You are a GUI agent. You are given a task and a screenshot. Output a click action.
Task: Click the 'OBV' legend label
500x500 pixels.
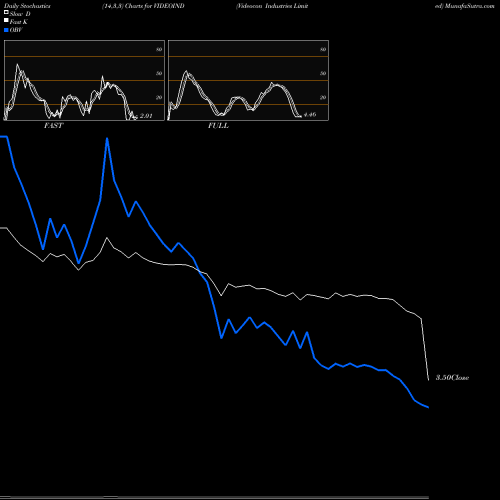point(16,30)
